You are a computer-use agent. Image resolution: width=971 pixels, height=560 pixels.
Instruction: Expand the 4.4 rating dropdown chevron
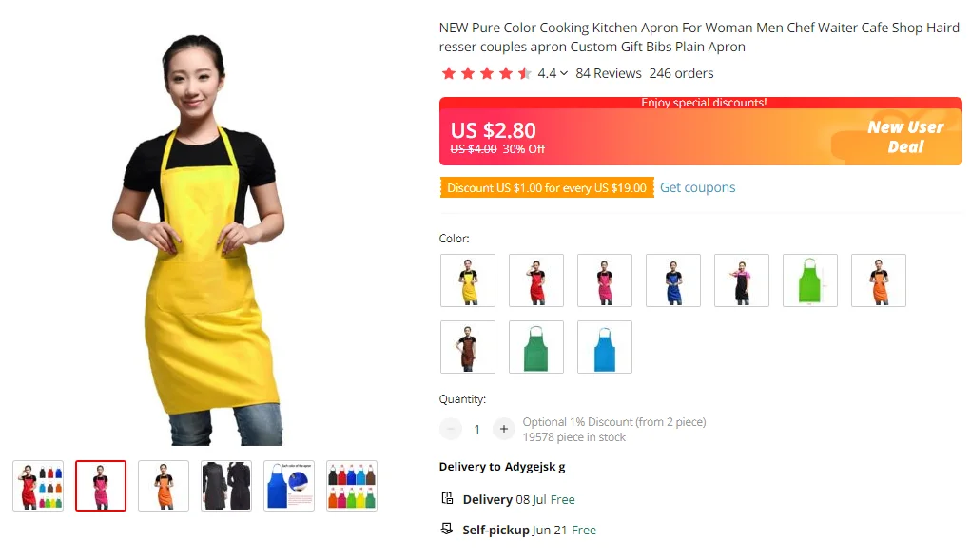click(x=564, y=73)
